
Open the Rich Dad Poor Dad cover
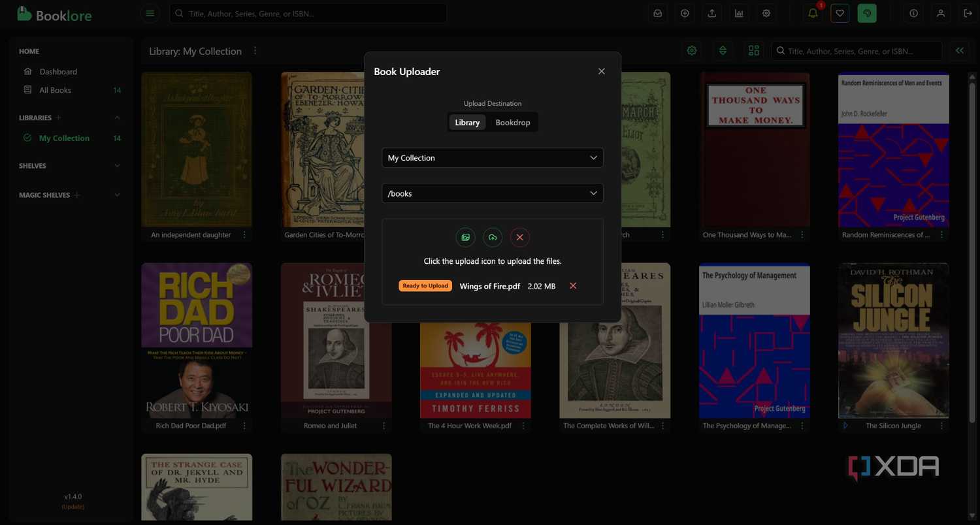197,340
